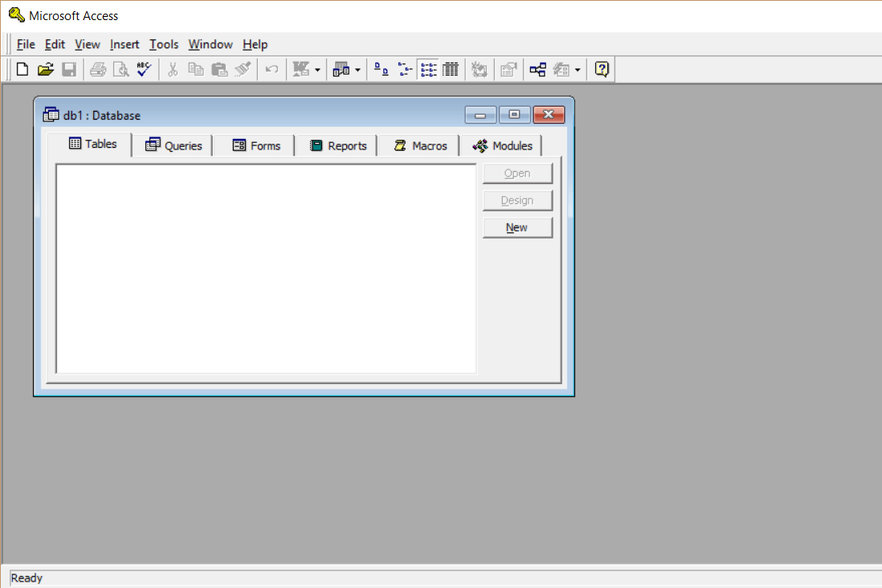Switch to Small Icons view
The height and width of the screenshot is (588, 882).
(404, 69)
